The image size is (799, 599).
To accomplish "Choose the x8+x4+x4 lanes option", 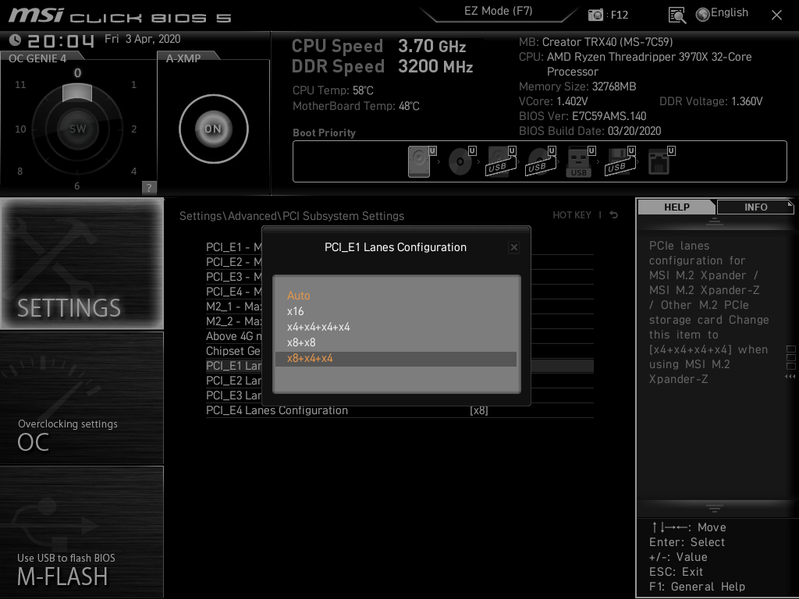I will (x=396, y=359).
